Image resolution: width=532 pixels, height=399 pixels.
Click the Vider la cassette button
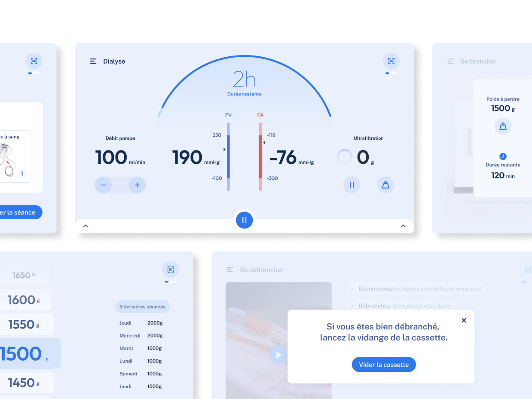click(x=384, y=365)
